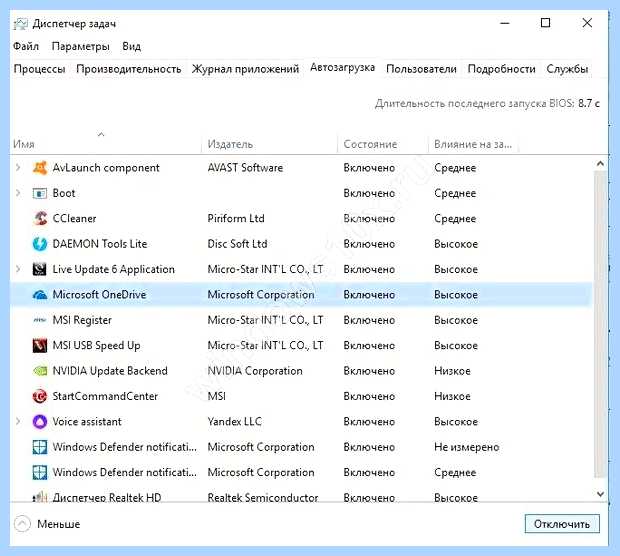The image size is (620, 556).
Task: Click the scrollbar up arrow
Action: 600,163
